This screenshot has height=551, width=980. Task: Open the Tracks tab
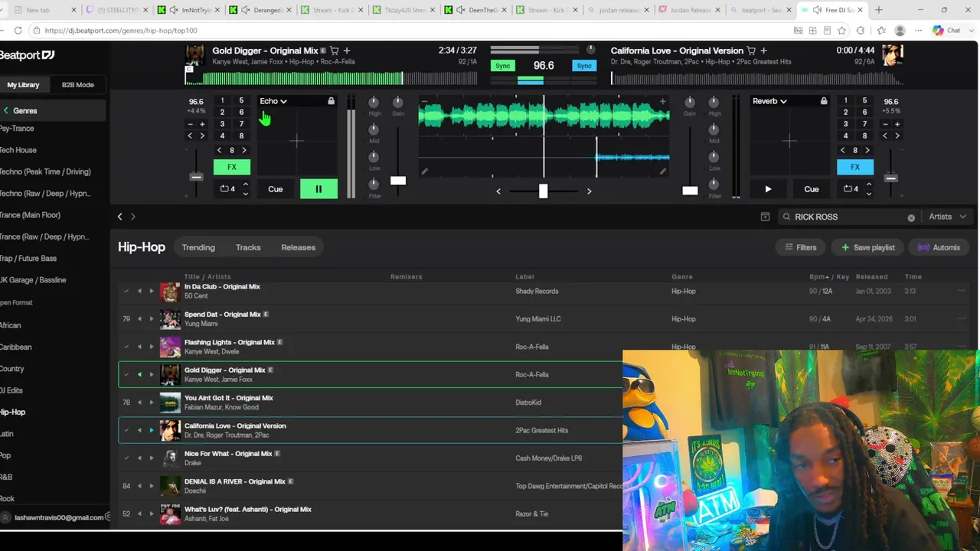[248, 247]
